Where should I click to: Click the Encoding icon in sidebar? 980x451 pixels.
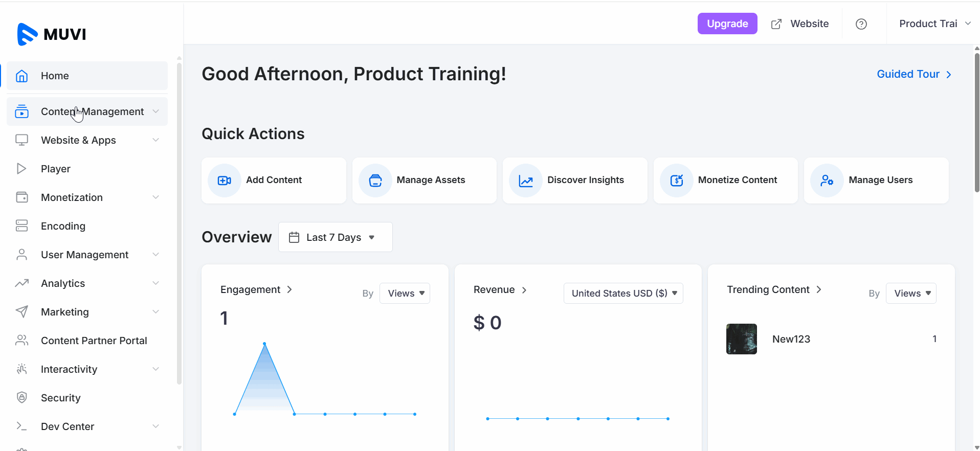(x=21, y=225)
